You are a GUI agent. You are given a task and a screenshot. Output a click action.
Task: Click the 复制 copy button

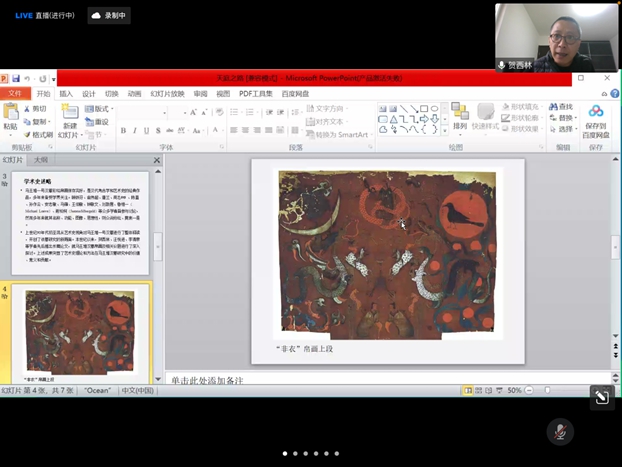36,121
